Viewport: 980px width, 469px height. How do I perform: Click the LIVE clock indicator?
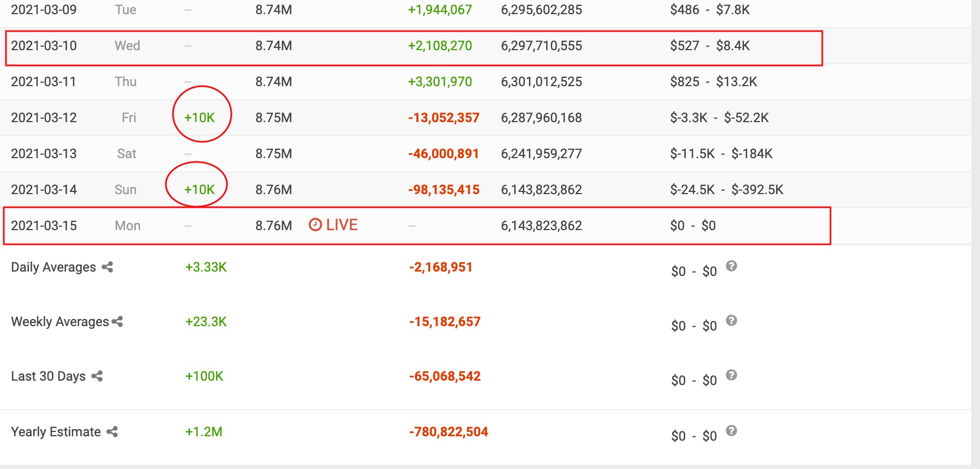point(333,225)
